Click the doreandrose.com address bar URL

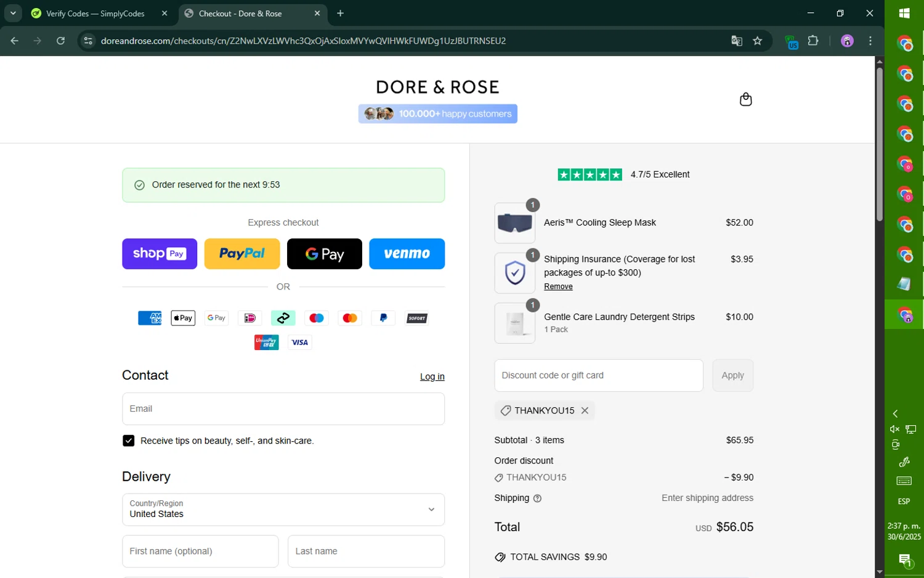coord(303,41)
